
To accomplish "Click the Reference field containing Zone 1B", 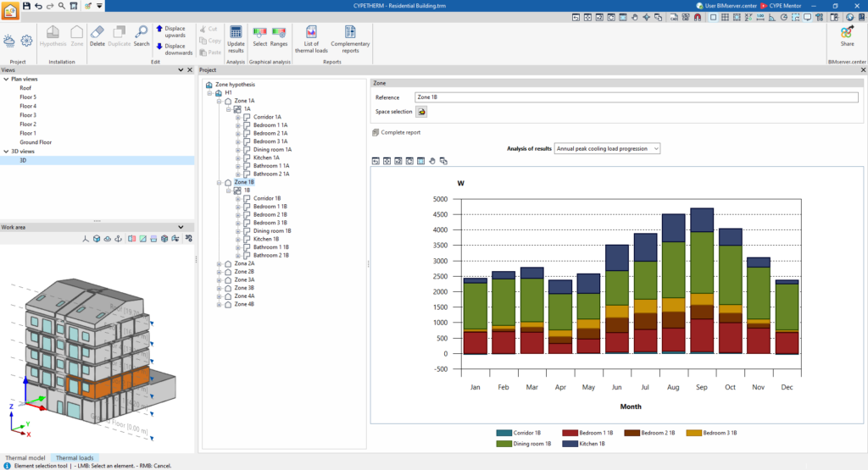I will 636,97.
